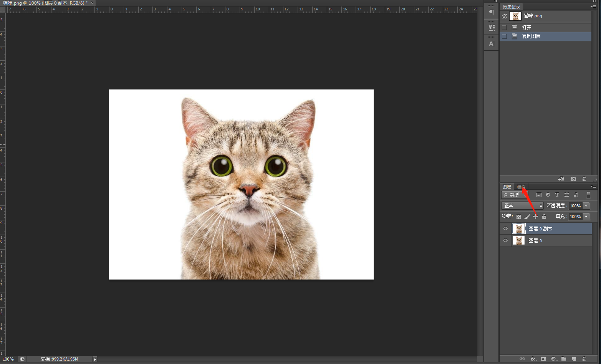Click the 猫咪.png snapshot name
The height and width of the screenshot is (364, 601).
pyautogui.click(x=533, y=16)
